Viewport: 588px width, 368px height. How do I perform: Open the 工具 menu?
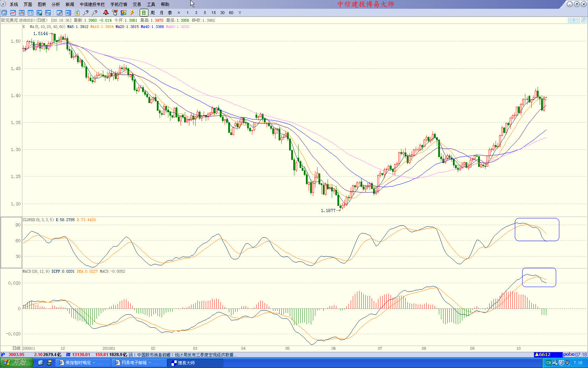click(x=151, y=4)
